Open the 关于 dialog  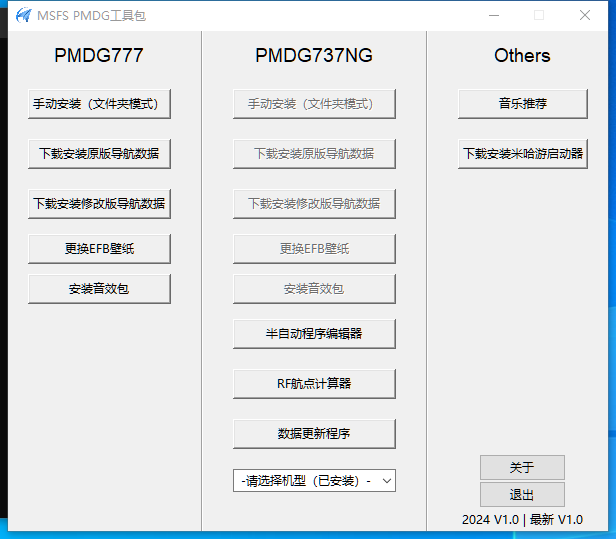coord(522,468)
